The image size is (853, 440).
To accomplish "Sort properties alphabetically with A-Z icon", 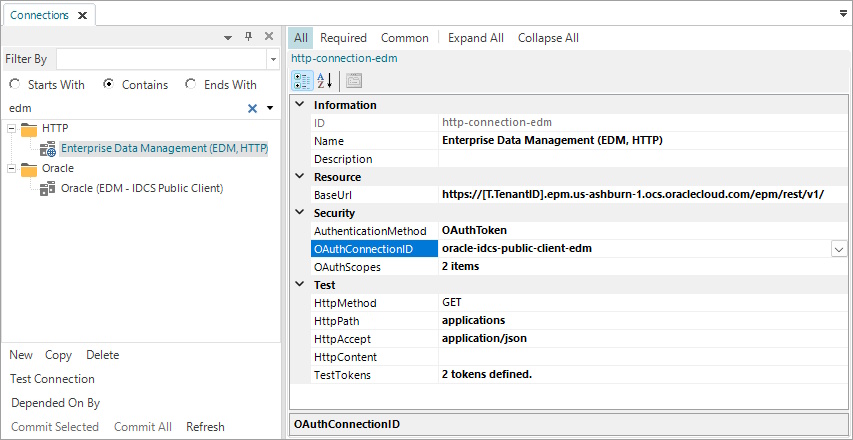I will click(x=325, y=81).
